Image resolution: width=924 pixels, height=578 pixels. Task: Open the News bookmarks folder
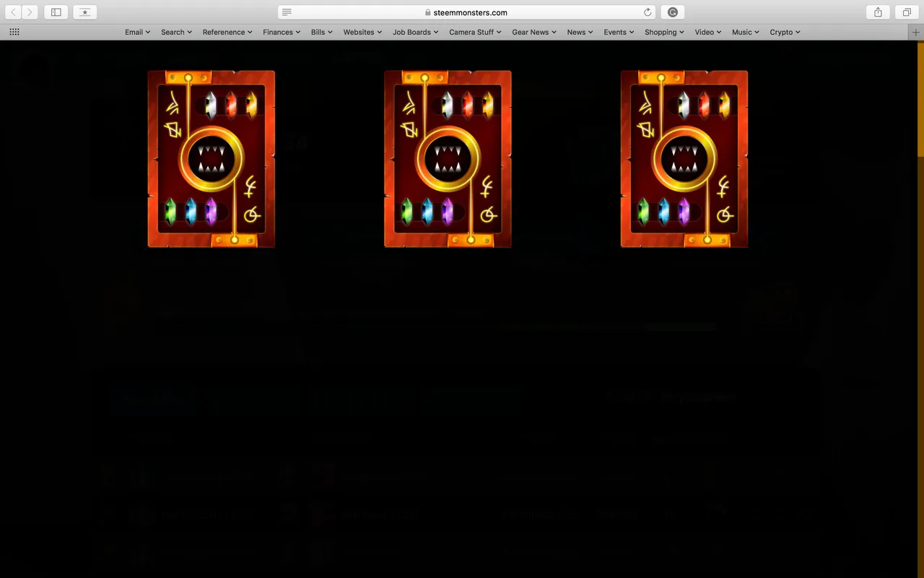[x=580, y=33]
